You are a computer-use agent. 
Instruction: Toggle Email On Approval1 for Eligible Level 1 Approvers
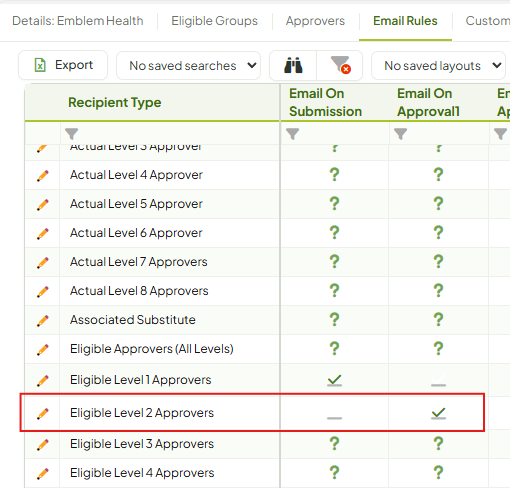pos(438,380)
